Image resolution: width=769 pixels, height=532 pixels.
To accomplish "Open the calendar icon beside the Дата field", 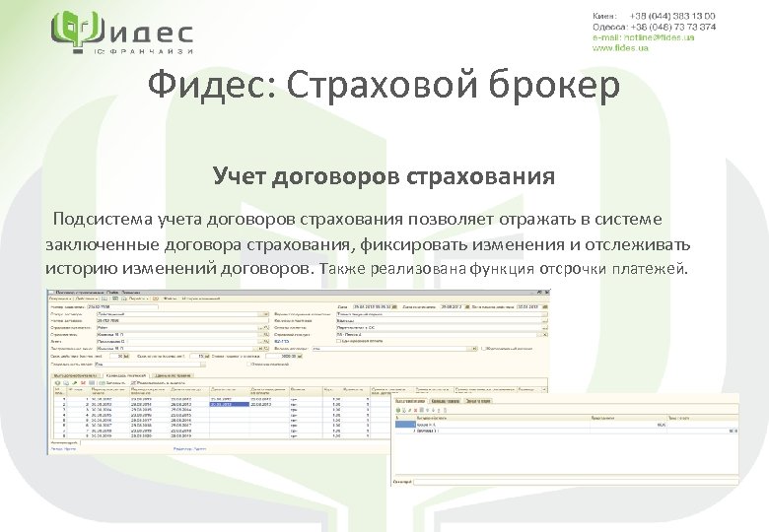I will coord(394,306).
